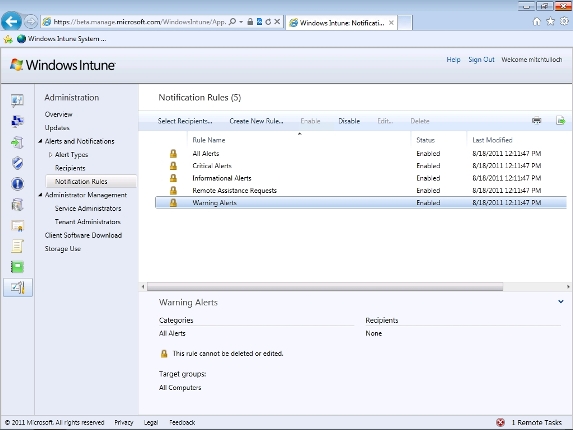
Task: Click the lock icon on Warning Alerts row
Action: point(173,203)
